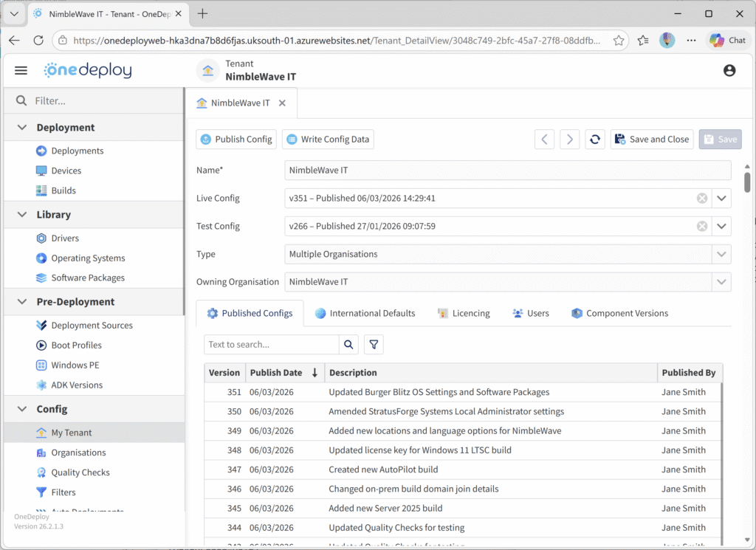Collapse the Library section
Viewport: 756px width, 550px height.
coord(21,215)
